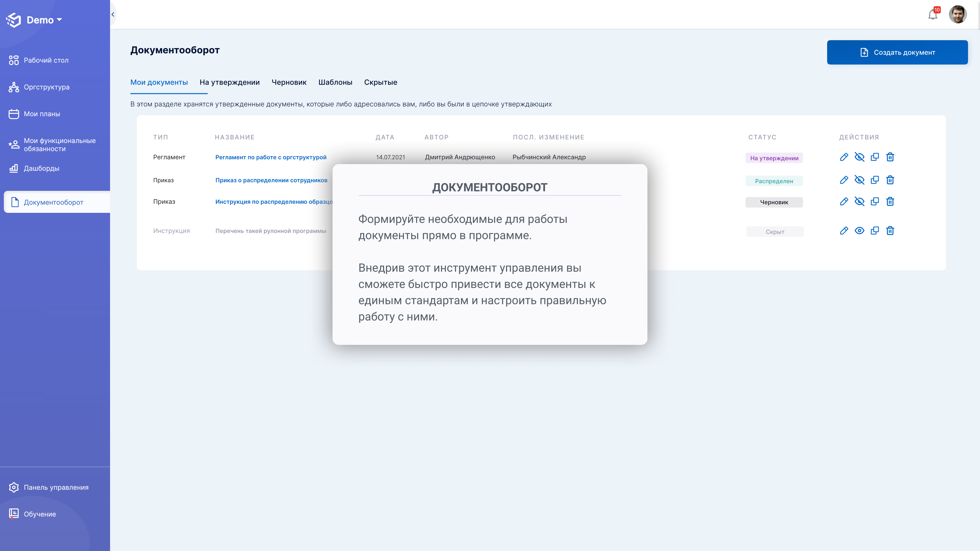This screenshot has height=551, width=980.
Task: Open user profile avatar
Action: click(x=958, y=14)
